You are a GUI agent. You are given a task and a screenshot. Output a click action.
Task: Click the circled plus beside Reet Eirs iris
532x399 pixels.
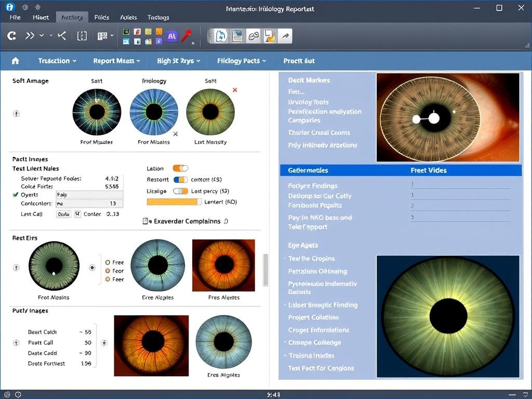click(x=16, y=268)
